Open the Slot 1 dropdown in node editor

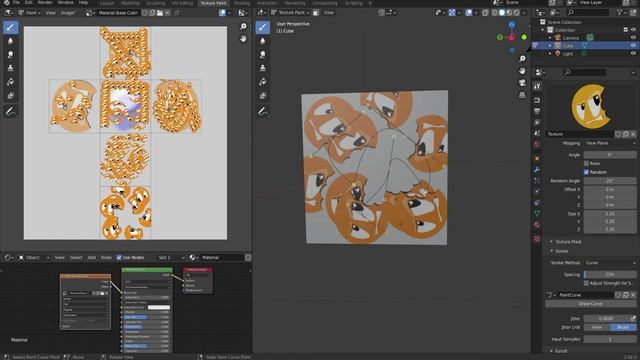point(171,258)
